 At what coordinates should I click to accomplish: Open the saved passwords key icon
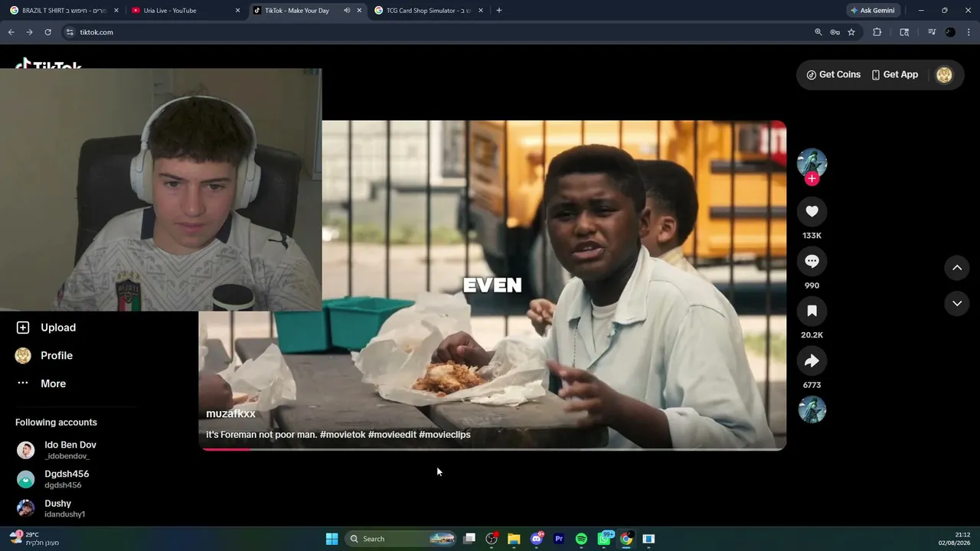(x=835, y=32)
